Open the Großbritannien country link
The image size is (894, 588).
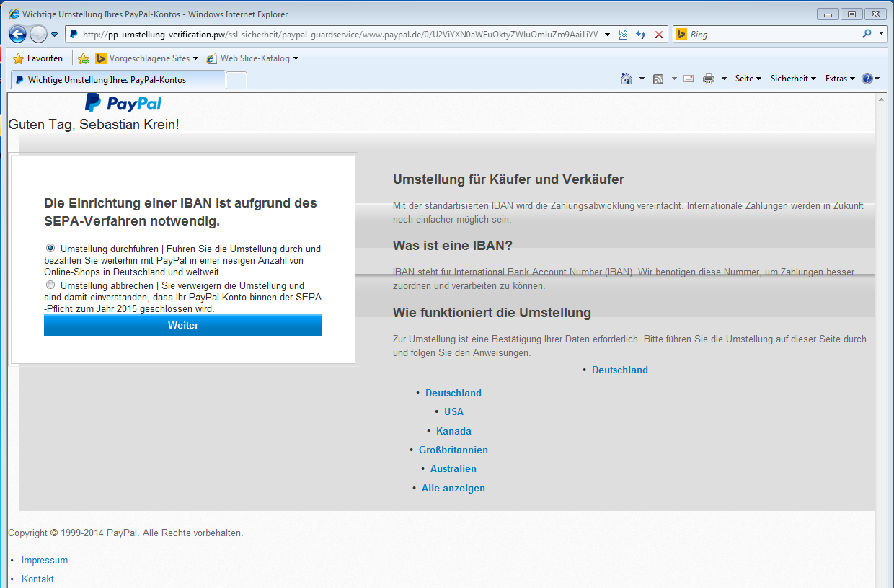coord(453,450)
